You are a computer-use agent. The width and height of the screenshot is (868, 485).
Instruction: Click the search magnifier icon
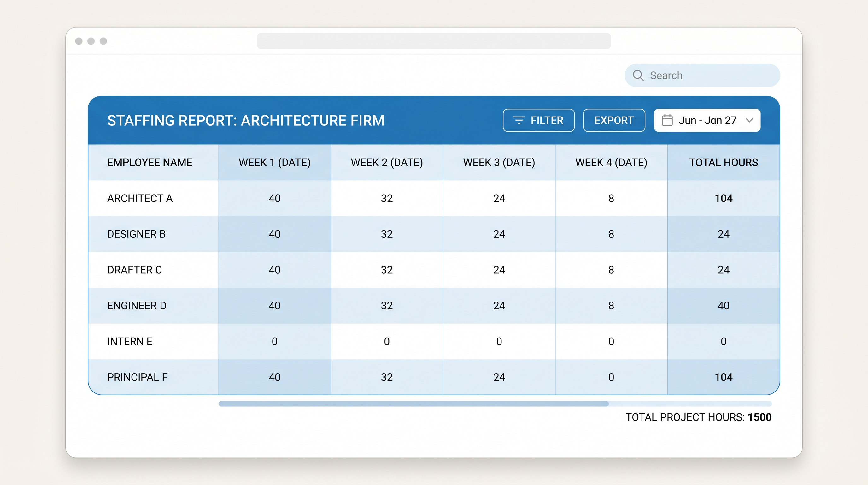point(639,75)
